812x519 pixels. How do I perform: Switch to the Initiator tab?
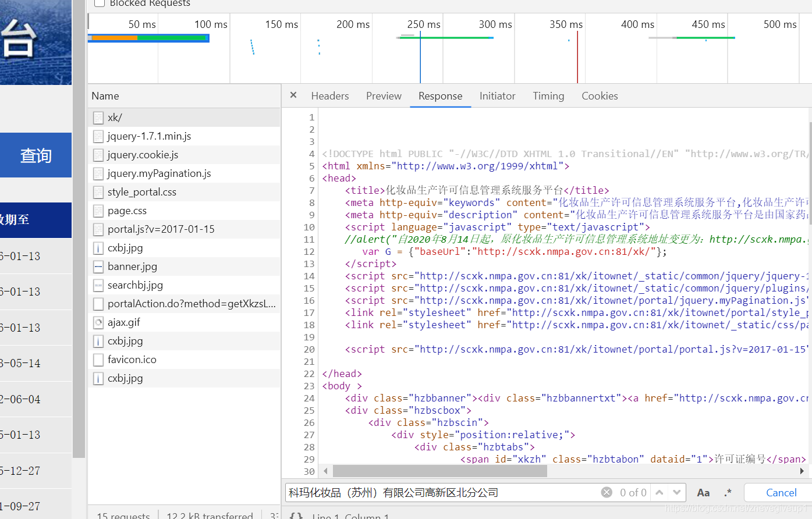pos(497,96)
